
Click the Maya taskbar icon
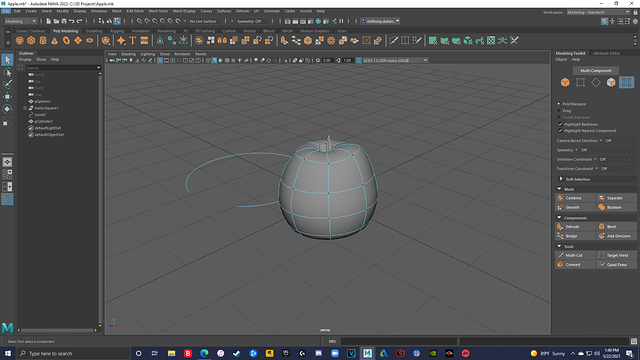pyautogui.click(x=367, y=353)
